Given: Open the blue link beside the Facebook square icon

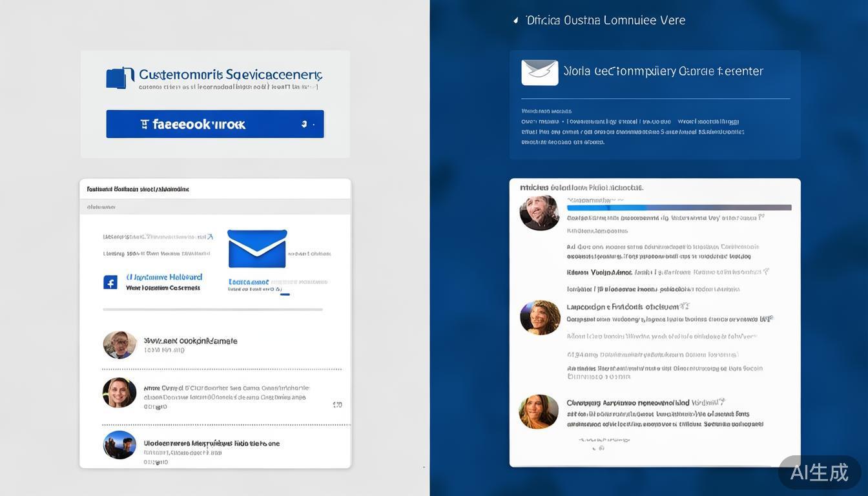Looking at the screenshot, I should pos(164,277).
